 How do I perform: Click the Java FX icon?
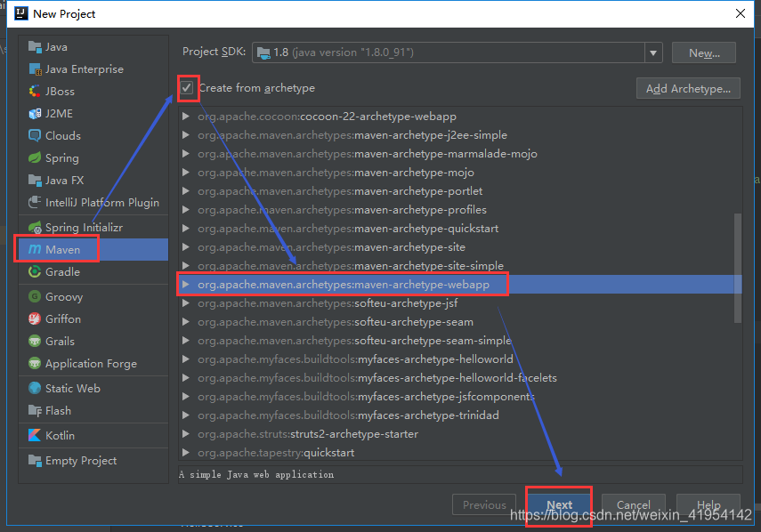tap(35, 180)
